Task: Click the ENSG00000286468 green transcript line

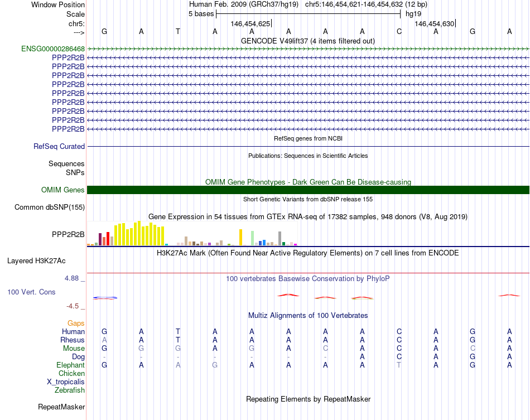Action: point(308,49)
